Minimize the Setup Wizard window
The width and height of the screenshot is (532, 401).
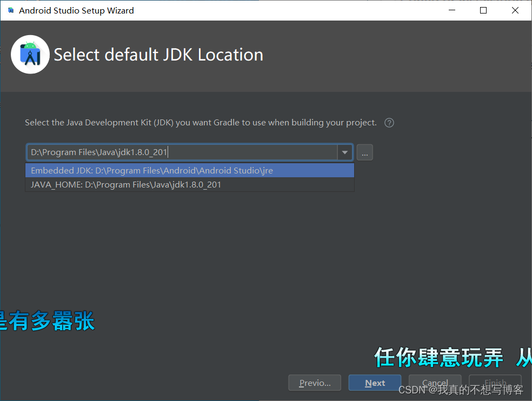pos(452,10)
